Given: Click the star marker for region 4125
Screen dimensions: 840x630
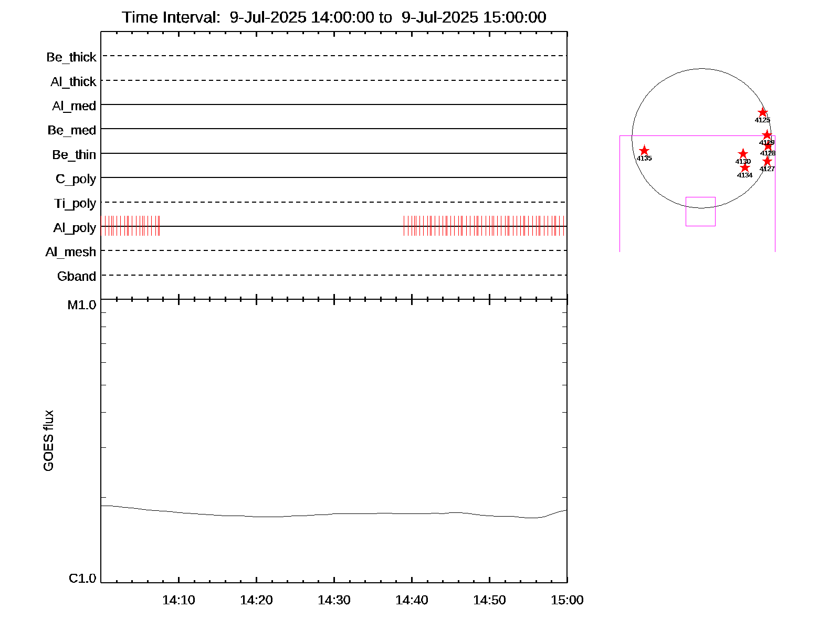Looking at the screenshot, I should click(763, 113).
